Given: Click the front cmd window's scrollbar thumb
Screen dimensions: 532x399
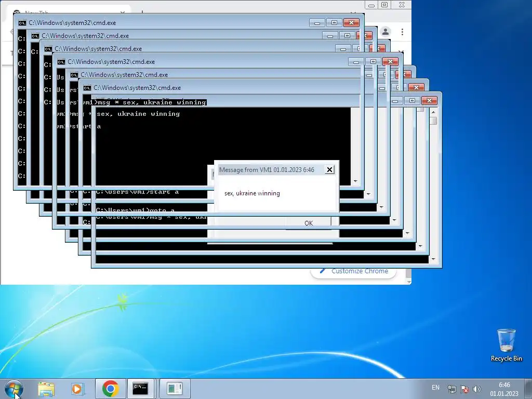Looking at the screenshot, I should 433,121.
